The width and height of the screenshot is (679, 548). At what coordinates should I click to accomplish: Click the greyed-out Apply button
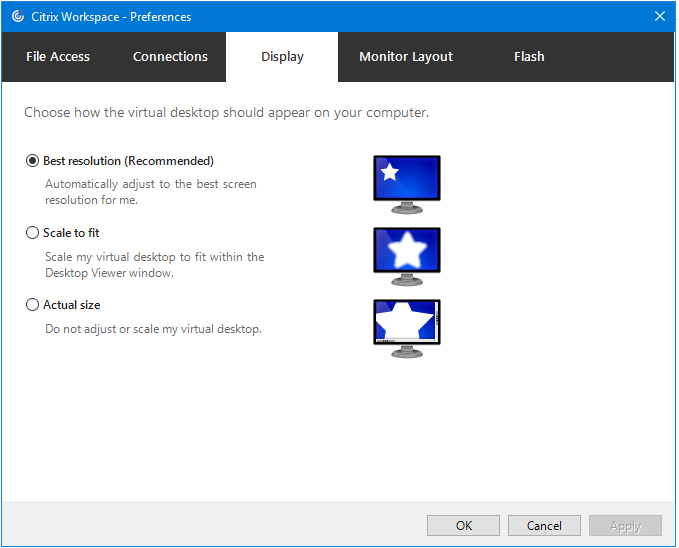pyautogui.click(x=626, y=526)
